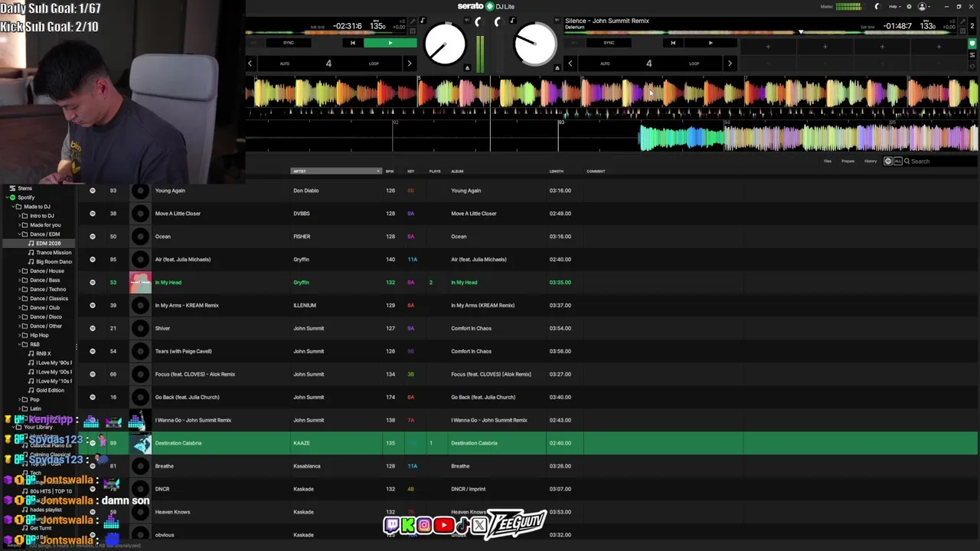This screenshot has height=551, width=980.
Task: Collapse the Dance / EDM folder
Action: [x=19, y=234]
